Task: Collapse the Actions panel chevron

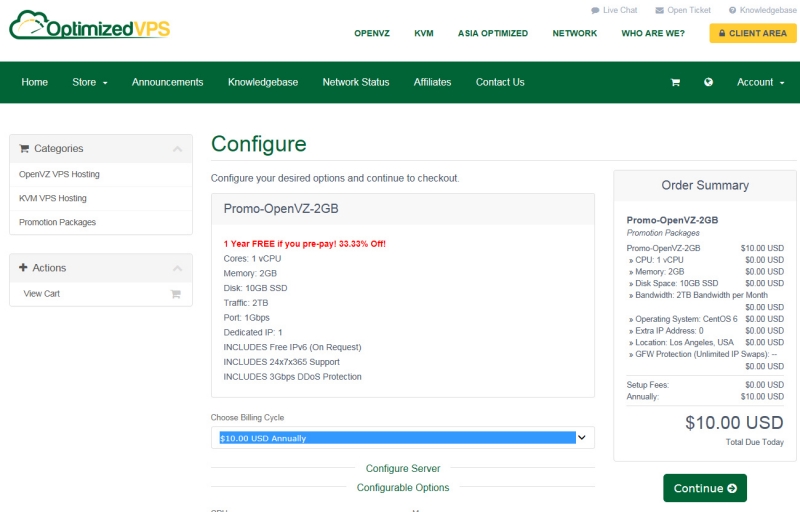Action: pos(178,268)
